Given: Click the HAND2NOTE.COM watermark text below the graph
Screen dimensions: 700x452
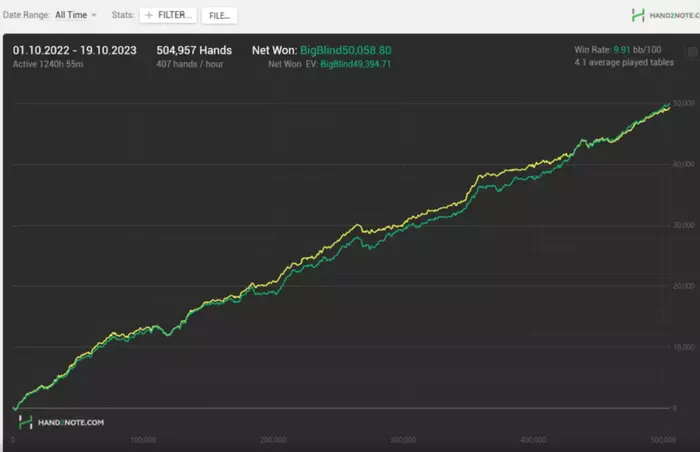Looking at the screenshot, I should click(71, 423).
